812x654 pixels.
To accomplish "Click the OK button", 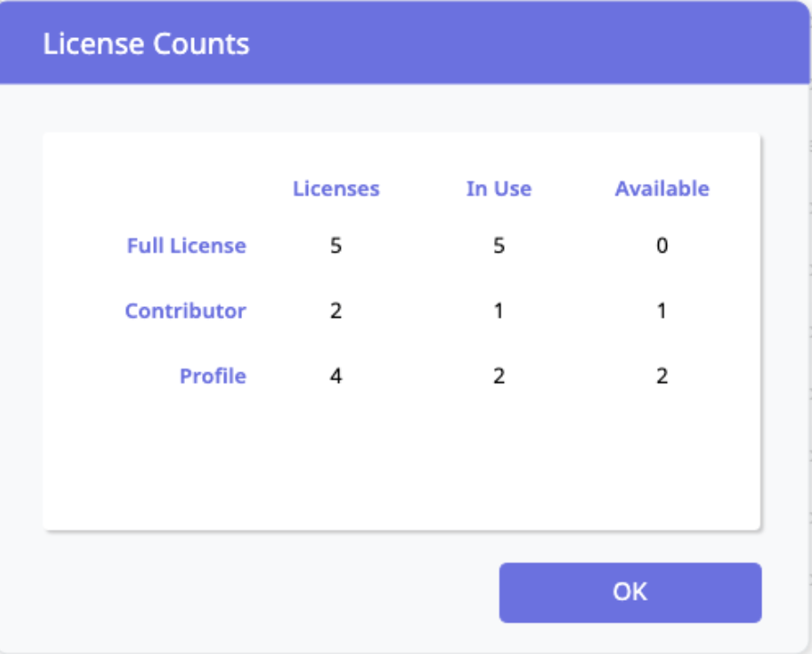I will coord(630,592).
